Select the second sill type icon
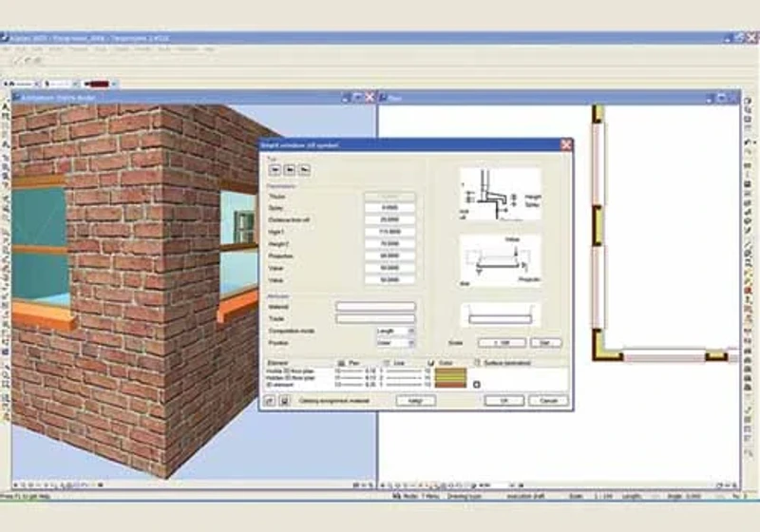The height and width of the screenshot is (532, 760). click(290, 170)
